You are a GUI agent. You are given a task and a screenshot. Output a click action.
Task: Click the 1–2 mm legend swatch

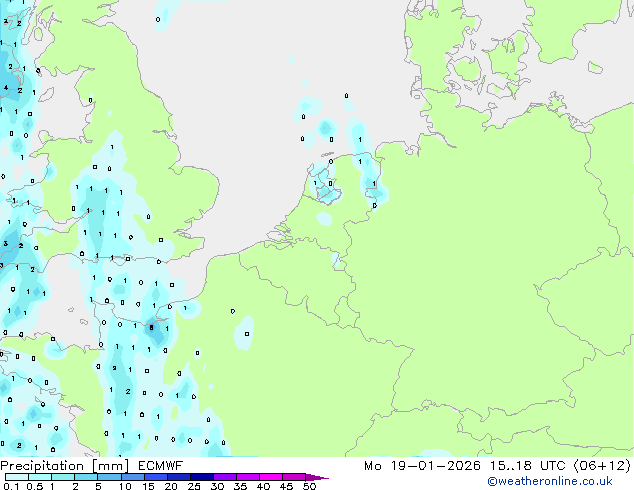tap(63, 477)
